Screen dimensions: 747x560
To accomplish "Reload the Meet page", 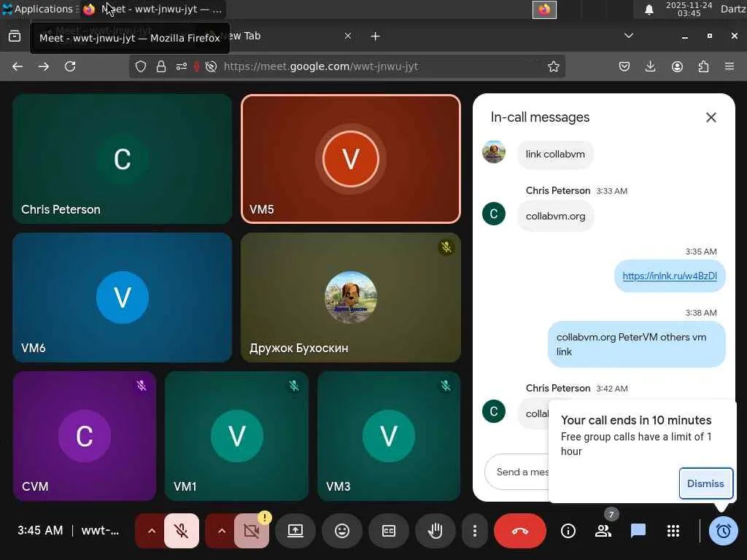I will tap(70, 66).
